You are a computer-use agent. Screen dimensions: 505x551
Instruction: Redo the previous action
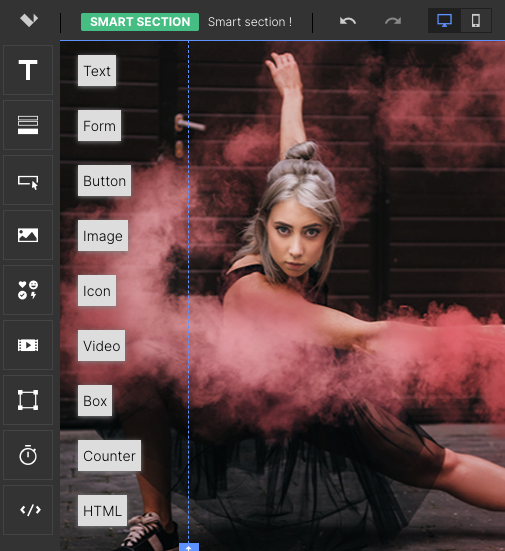click(393, 21)
